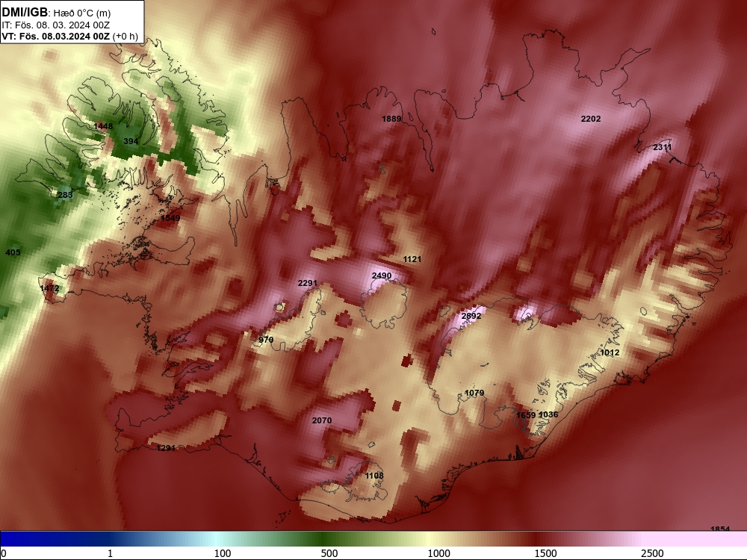Click the 2892 height value

tap(471, 316)
